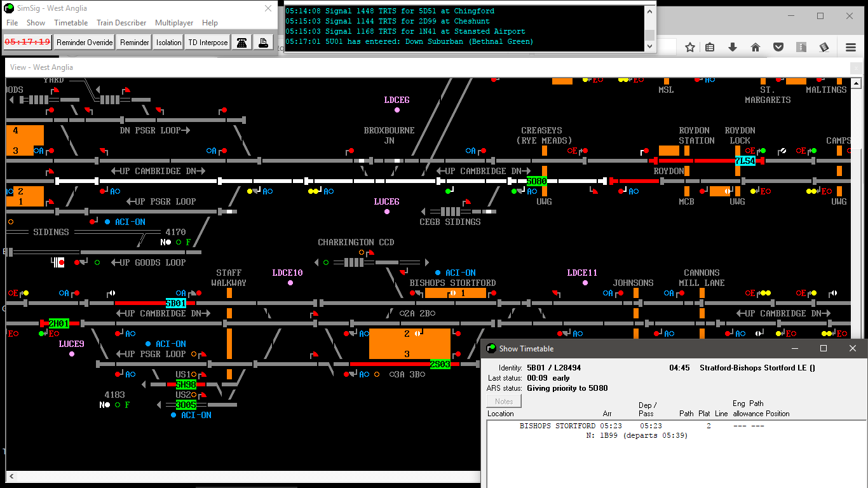Click the LDCE11 pink indicator dot
The image size is (868, 488).
585,283
